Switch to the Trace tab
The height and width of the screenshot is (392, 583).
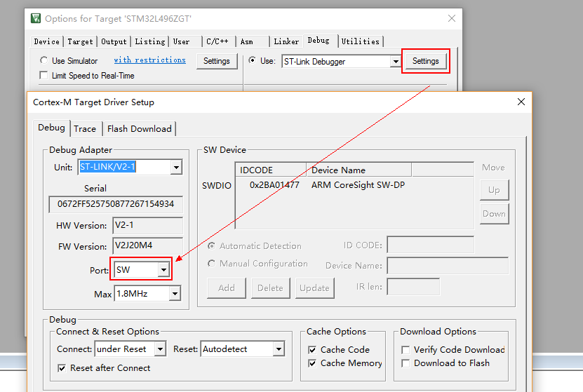click(x=85, y=128)
